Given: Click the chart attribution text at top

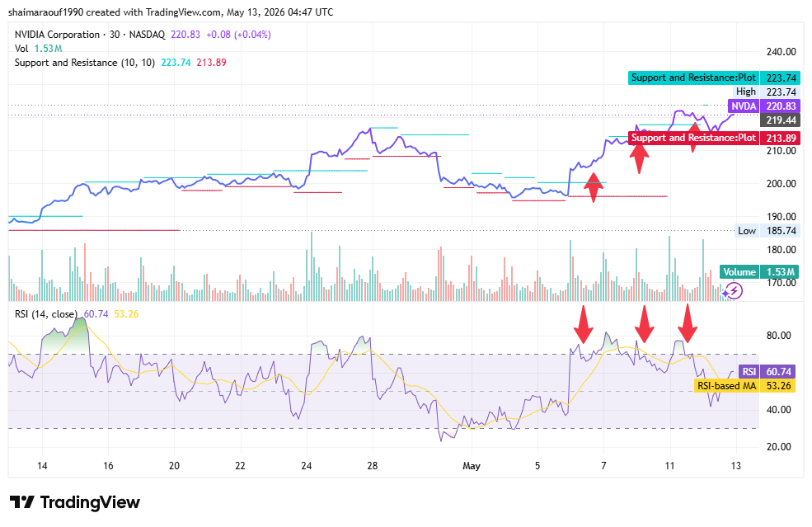Looking at the screenshot, I should pyautogui.click(x=171, y=12).
